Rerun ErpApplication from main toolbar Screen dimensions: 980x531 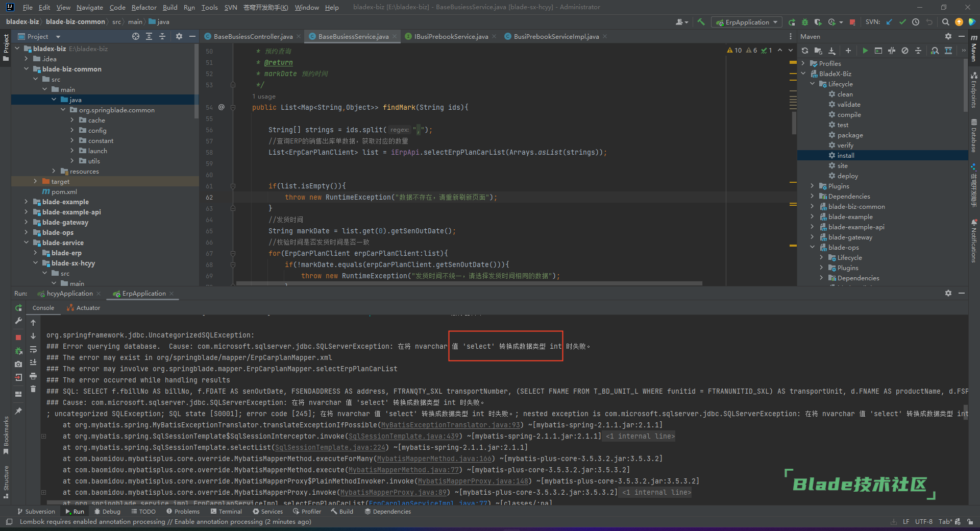792,22
